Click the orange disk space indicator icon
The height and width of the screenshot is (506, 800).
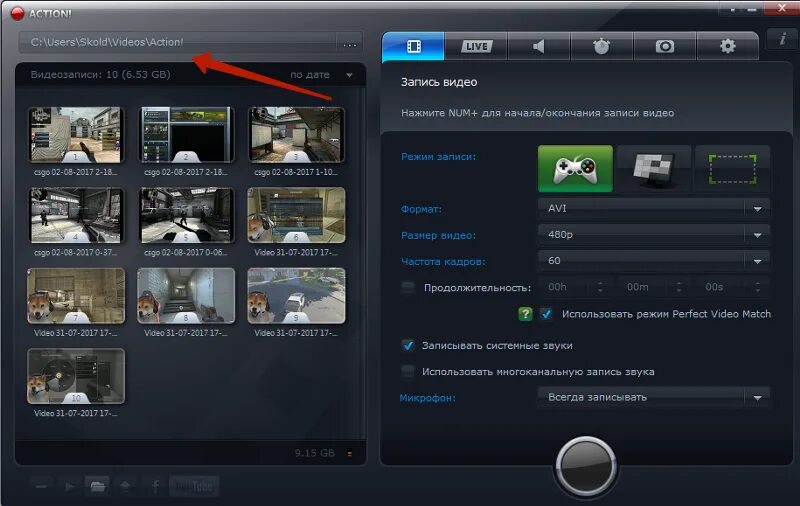(x=349, y=453)
